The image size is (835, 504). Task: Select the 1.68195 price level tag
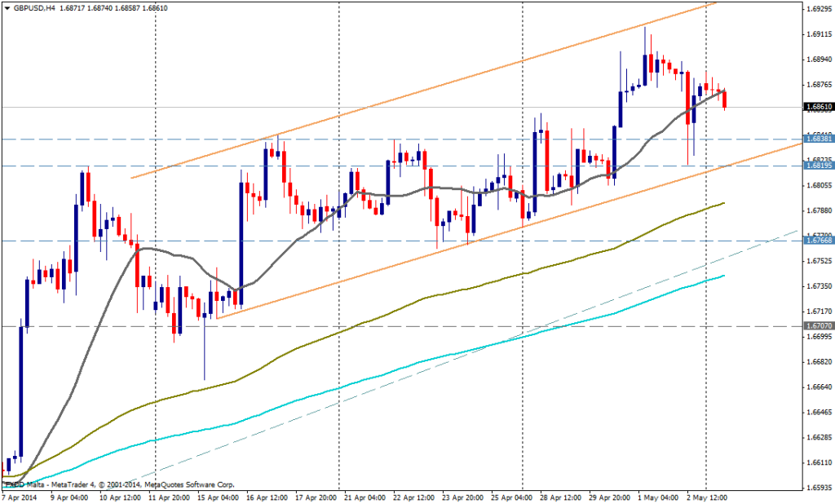point(818,166)
